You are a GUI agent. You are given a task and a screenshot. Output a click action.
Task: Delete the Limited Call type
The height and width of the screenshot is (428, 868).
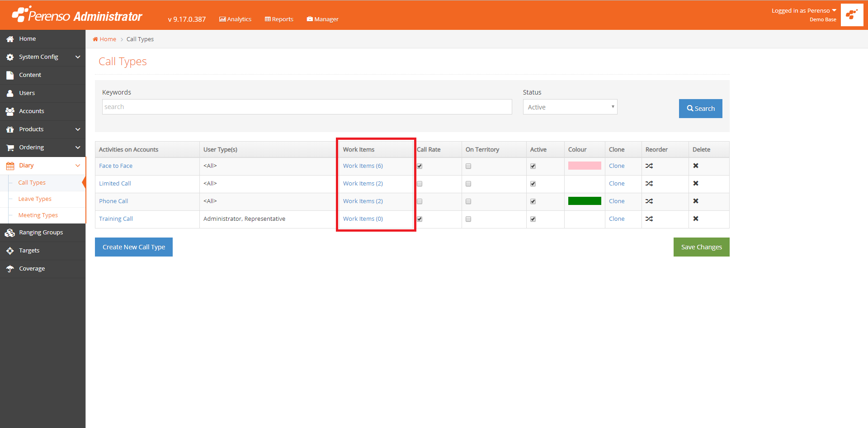pos(696,184)
